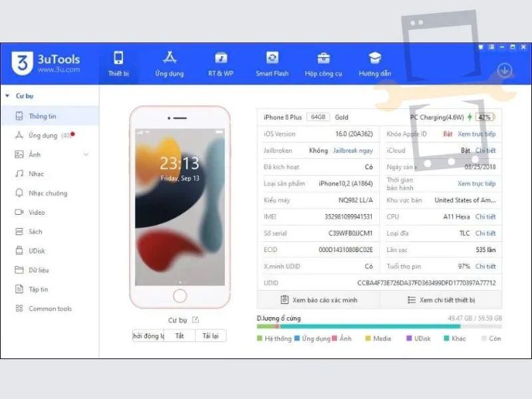Open Xem báo cáo xác minh report
The image size is (532, 399).
tap(319, 300)
